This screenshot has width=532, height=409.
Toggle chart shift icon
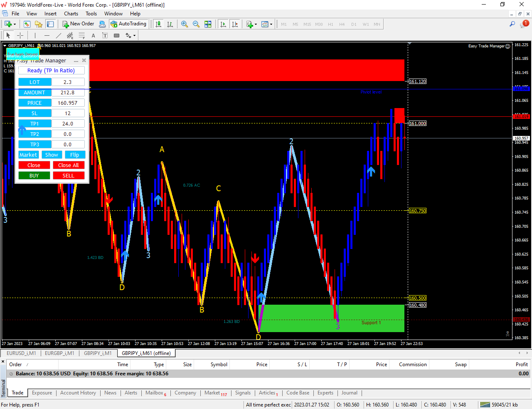click(x=235, y=24)
